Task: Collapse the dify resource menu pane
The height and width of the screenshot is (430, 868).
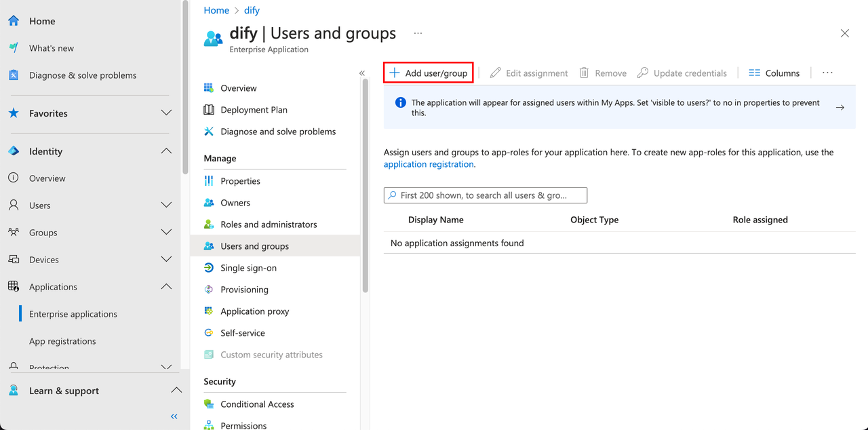Action: click(x=362, y=73)
